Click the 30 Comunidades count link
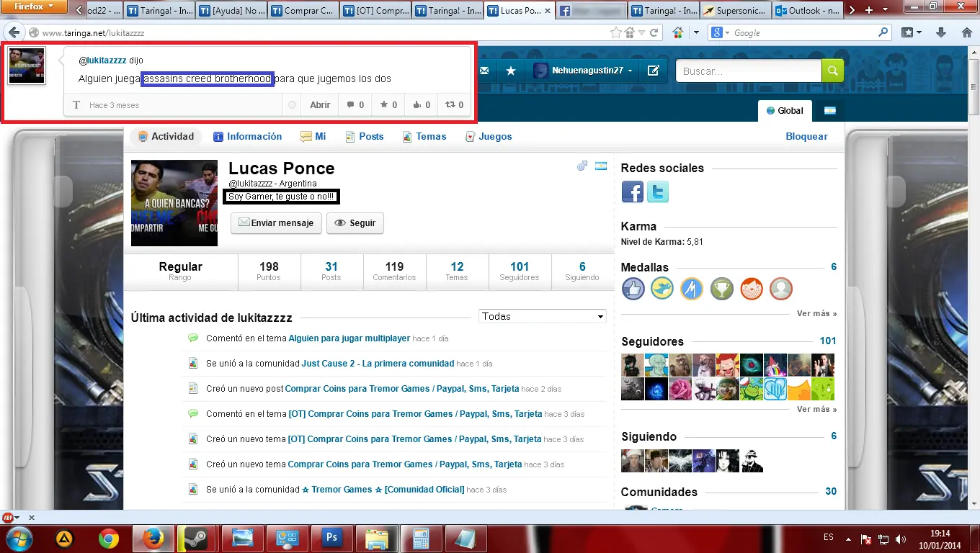The image size is (980, 553). pos(831,492)
